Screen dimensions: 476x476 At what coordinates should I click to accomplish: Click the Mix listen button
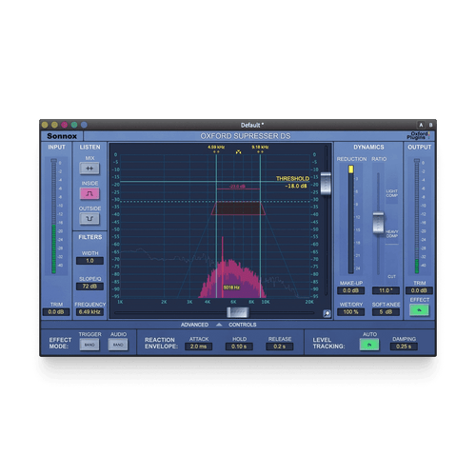[x=89, y=169]
